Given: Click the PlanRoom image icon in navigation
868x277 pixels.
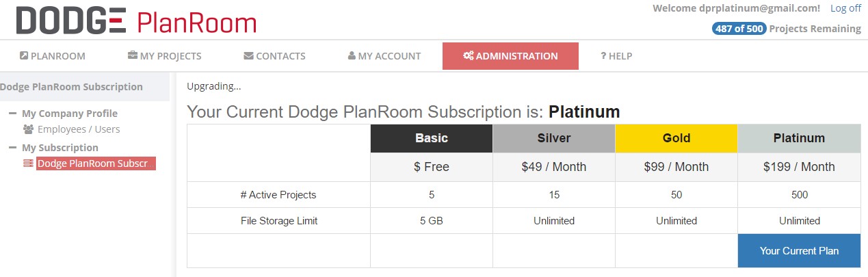Looking at the screenshot, I should click(24, 55).
